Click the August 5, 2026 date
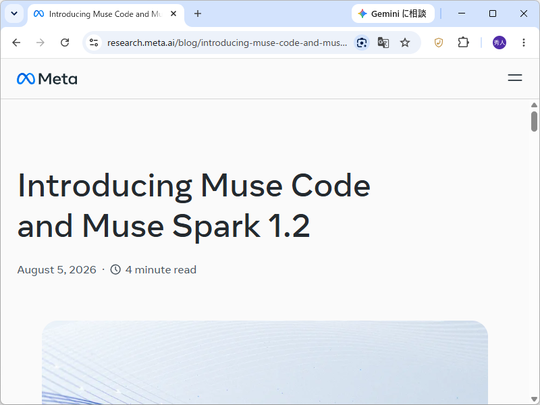 pos(57,270)
